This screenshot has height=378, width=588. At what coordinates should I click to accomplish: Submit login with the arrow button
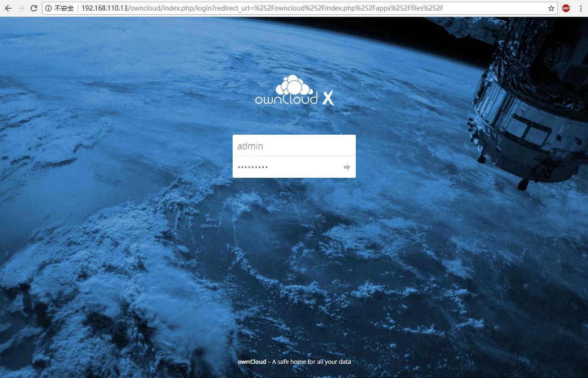point(347,167)
